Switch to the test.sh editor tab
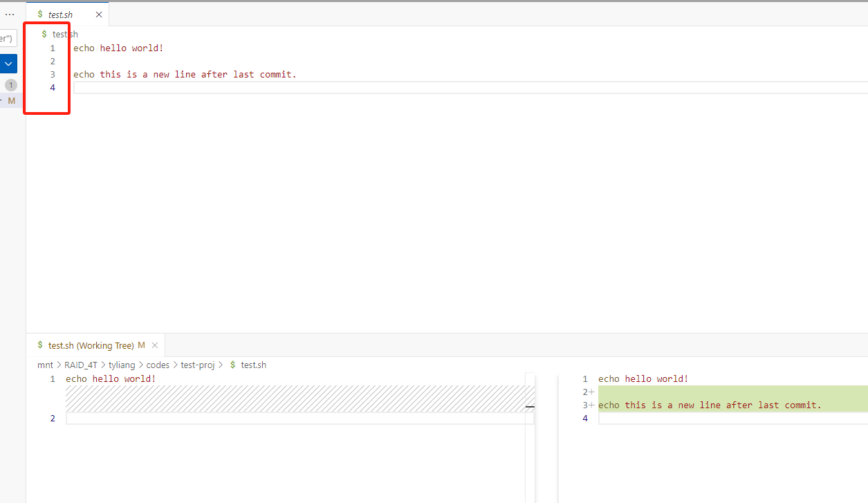The height and width of the screenshot is (503, 868). tap(60, 15)
